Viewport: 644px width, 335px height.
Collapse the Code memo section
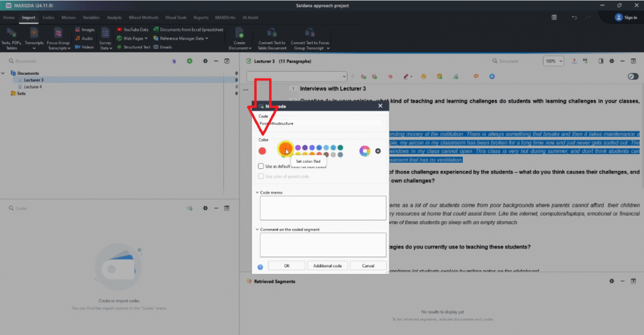(x=257, y=192)
